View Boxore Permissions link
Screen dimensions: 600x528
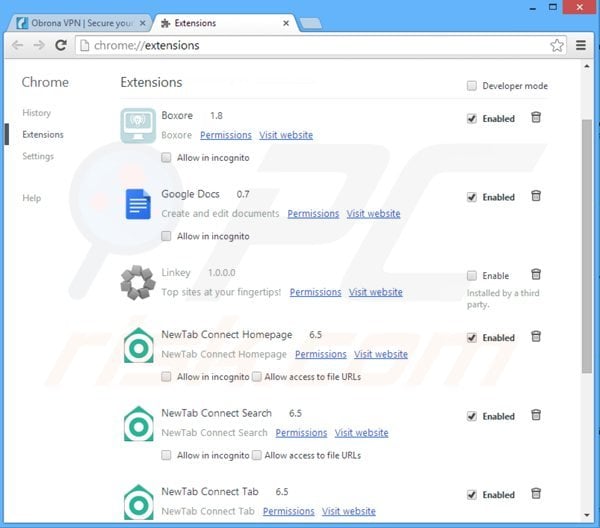coord(226,135)
